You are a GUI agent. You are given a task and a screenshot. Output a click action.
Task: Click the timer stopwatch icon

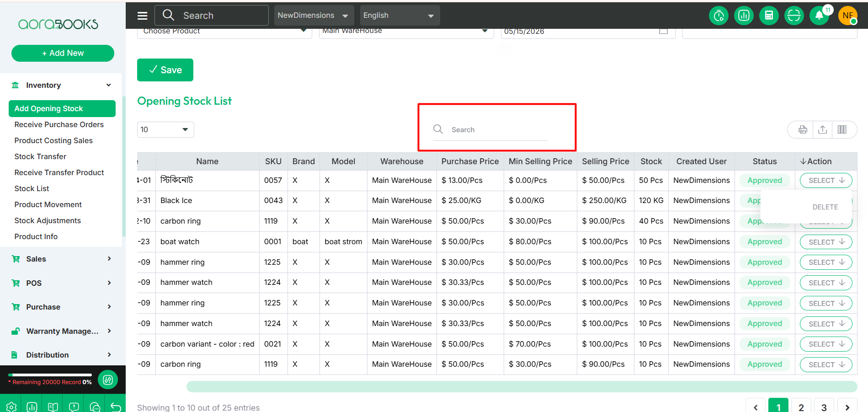click(719, 16)
